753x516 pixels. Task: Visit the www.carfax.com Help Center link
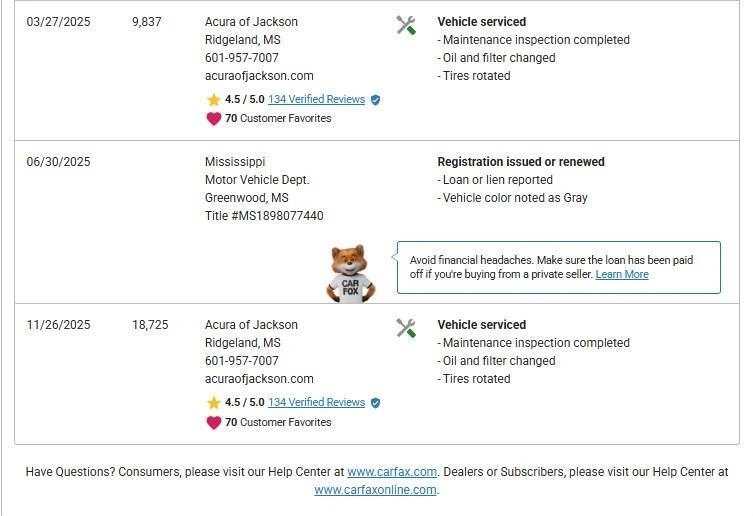tap(392, 472)
